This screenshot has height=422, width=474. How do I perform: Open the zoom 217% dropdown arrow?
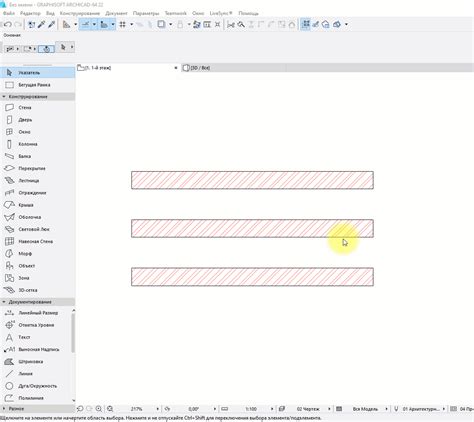pyautogui.click(x=158, y=409)
